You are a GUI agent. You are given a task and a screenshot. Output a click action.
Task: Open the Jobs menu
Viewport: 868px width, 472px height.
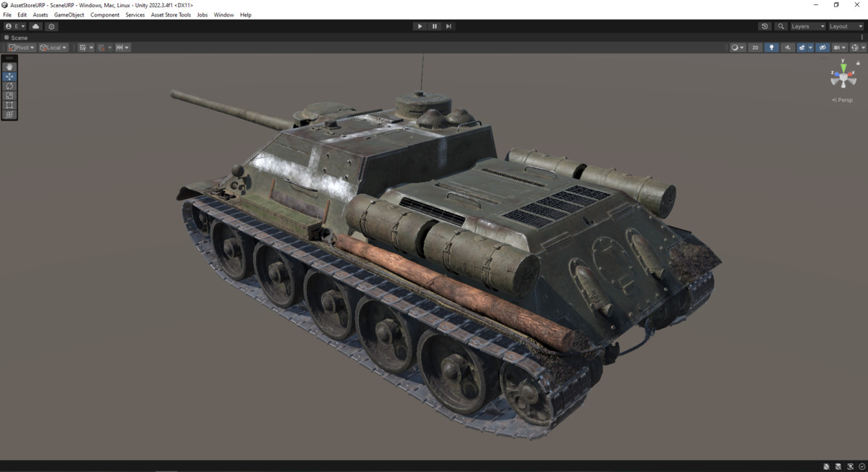click(x=203, y=14)
